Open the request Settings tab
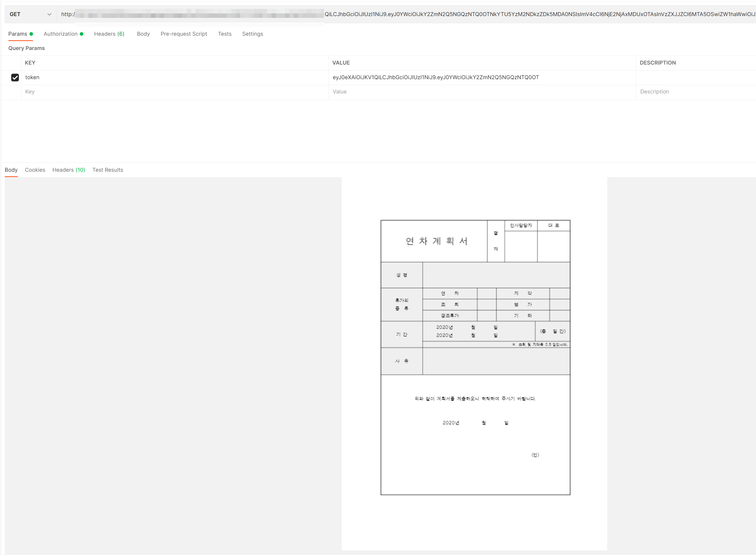Viewport: 756px width, 556px height. tap(252, 34)
